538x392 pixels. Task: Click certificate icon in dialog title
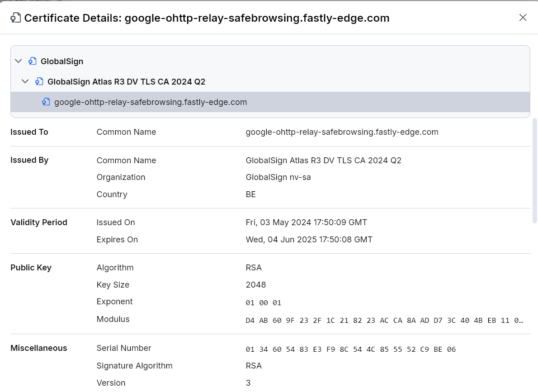coord(16,18)
